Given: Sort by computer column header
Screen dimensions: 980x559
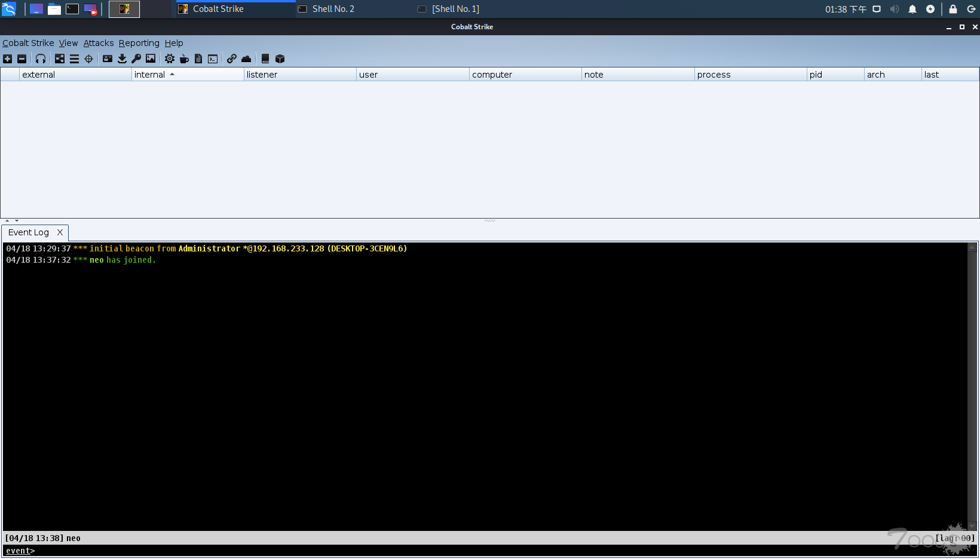Looking at the screenshot, I should pos(525,75).
